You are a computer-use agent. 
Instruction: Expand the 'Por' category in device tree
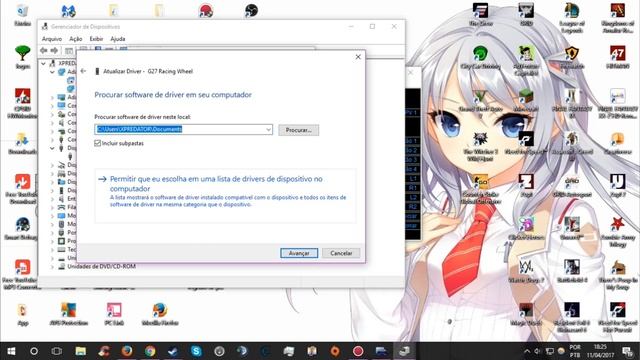pyautogui.click(x=52, y=233)
